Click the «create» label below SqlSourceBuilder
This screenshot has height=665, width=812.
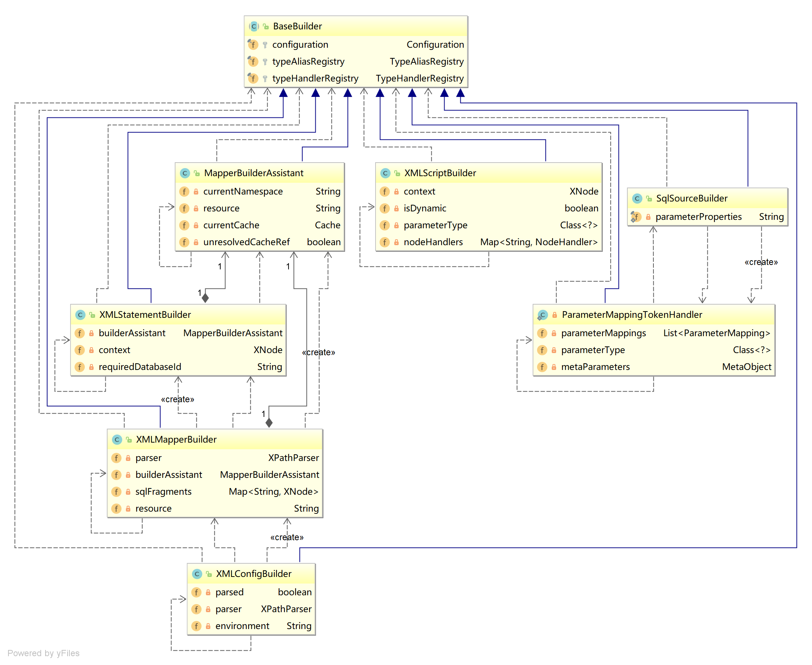761,262
